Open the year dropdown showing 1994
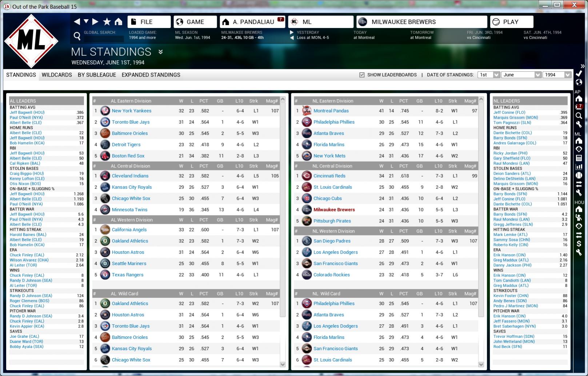 (557, 75)
